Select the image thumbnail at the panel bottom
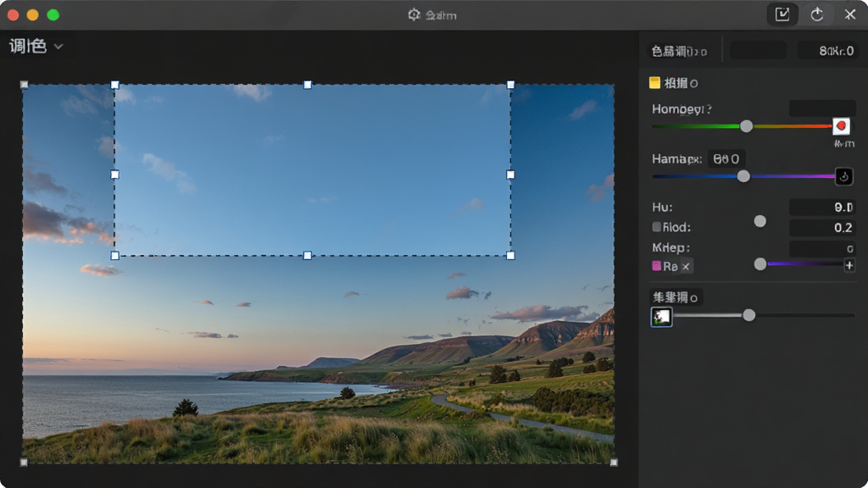868x488 pixels. coord(661,317)
